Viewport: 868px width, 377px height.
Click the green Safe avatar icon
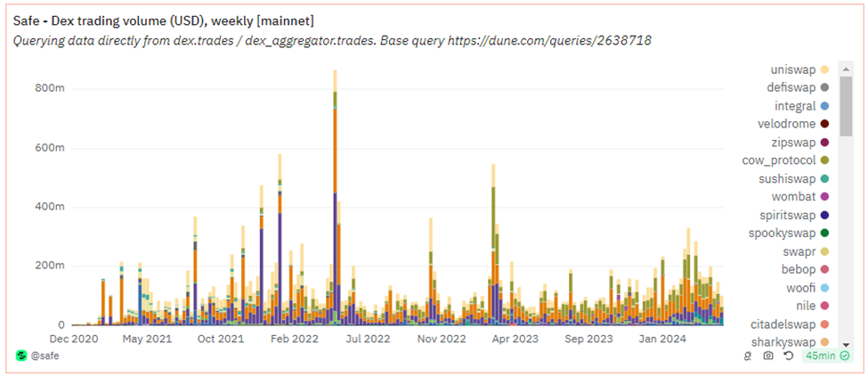[21, 356]
